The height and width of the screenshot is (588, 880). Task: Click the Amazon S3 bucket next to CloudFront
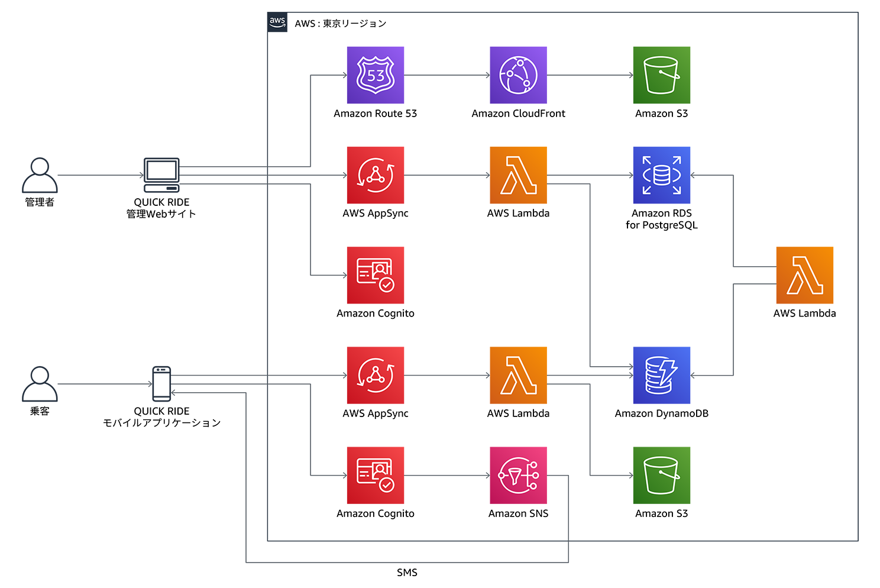coord(661,75)
